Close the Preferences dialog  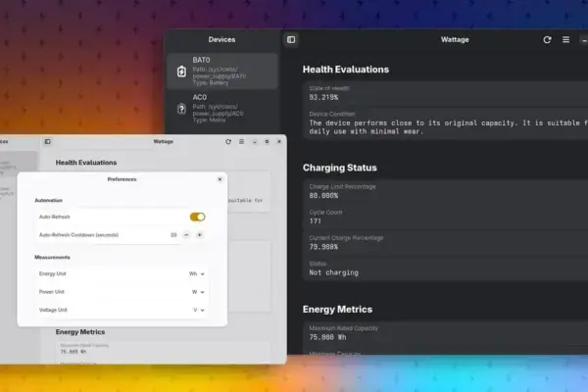click(220, 179)
